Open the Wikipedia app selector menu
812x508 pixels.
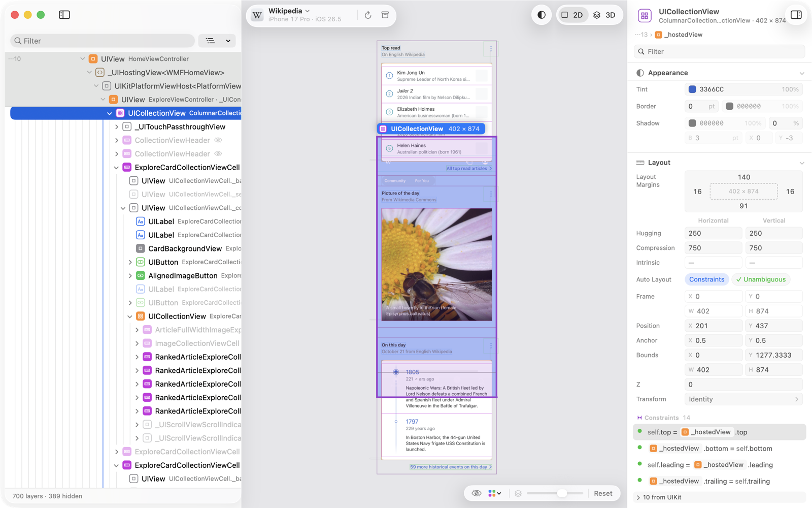[289, 11]
